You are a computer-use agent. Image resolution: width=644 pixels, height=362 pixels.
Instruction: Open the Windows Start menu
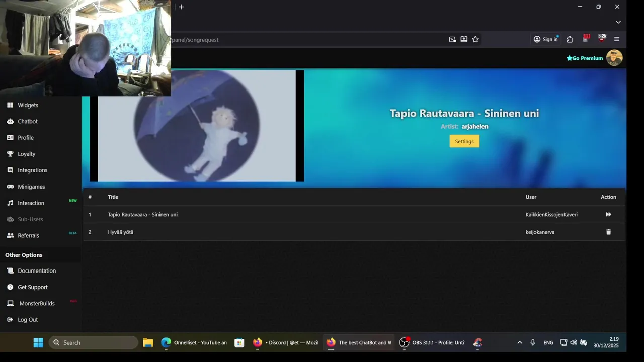(x=38, y=342)
